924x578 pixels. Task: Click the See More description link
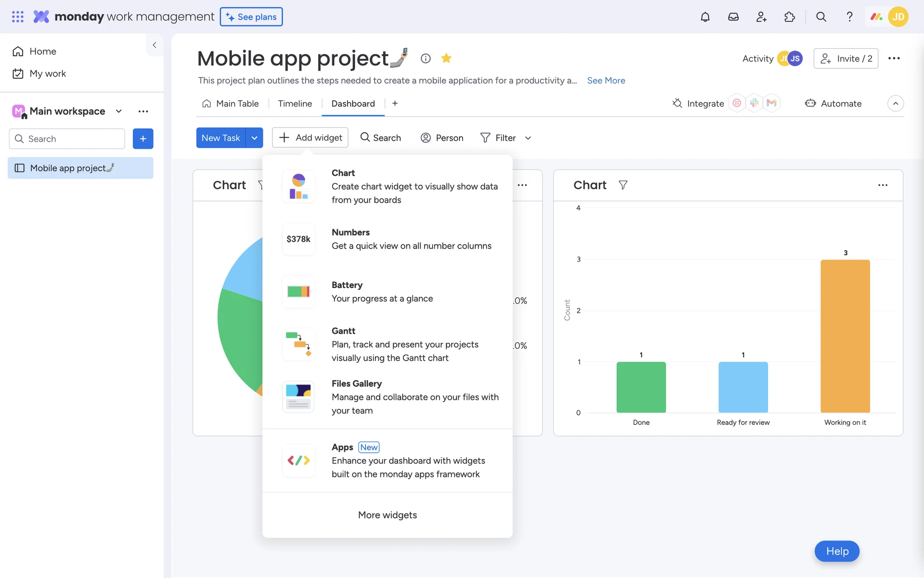606,80
